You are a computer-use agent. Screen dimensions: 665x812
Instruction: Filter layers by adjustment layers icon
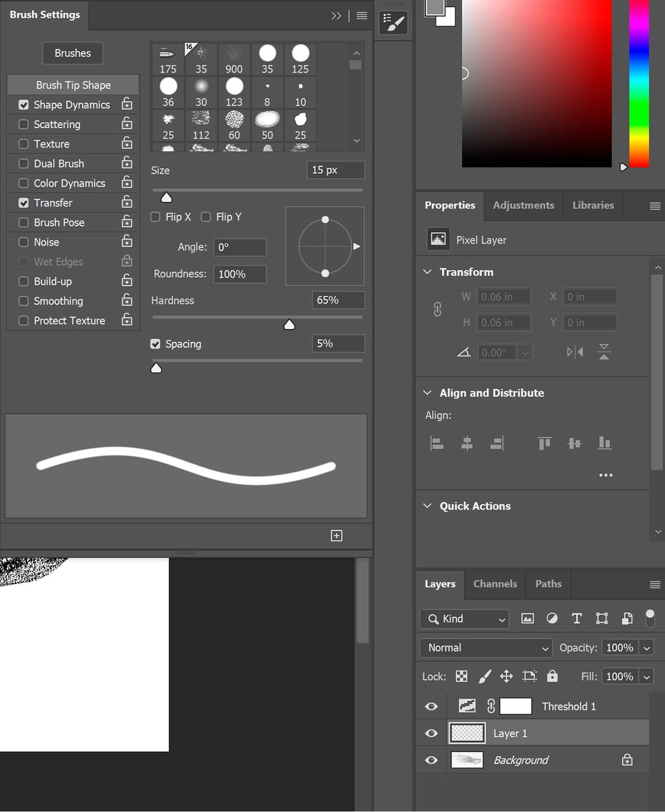[x=552, y=619]
